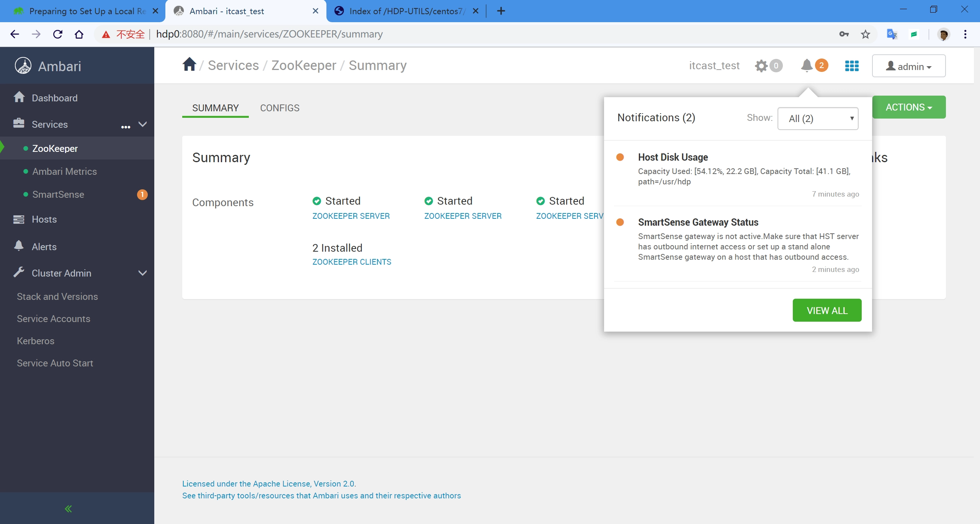Click the itcast_test cluster name
980x524 pixels.
[714, 66]
